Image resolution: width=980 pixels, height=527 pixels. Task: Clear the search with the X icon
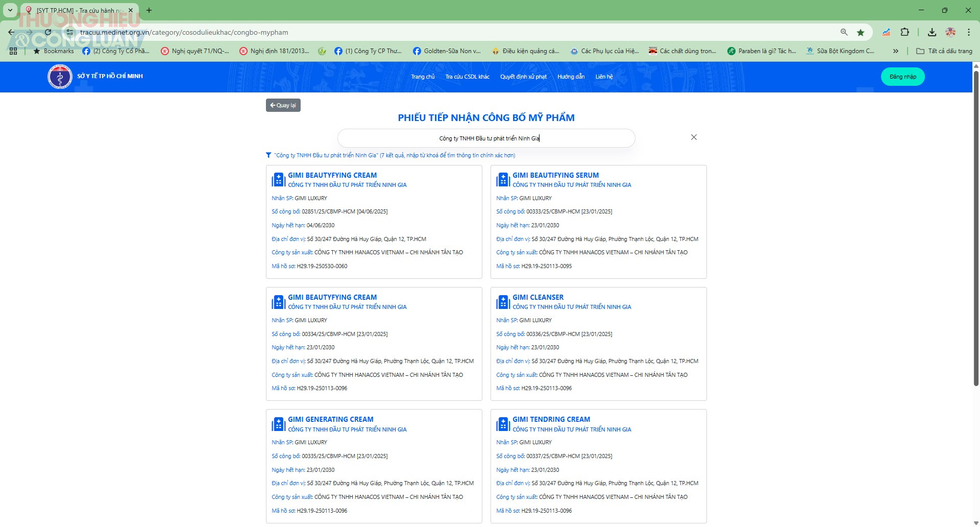(694, 137)
